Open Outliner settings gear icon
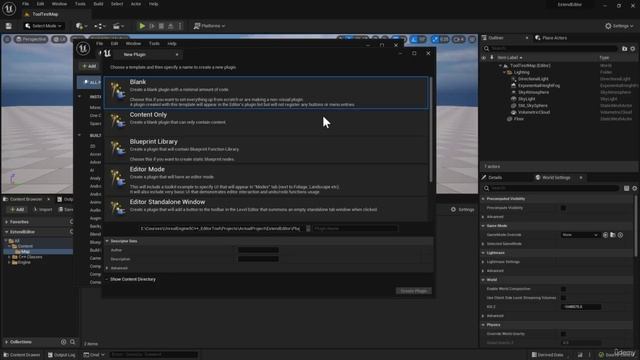Viewport: 640px width, 360px height. pos(633,49)
